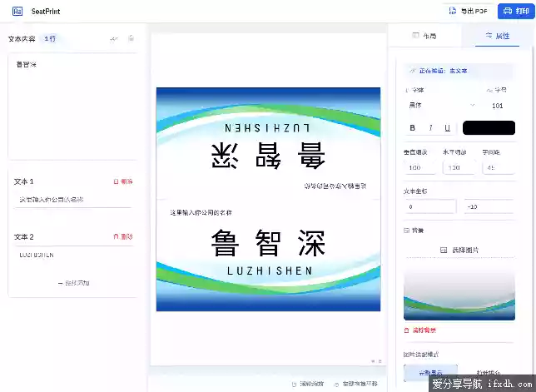536x392 pixels.
Task: Click the 导出 PDF button
Action: tap(468, 12)
